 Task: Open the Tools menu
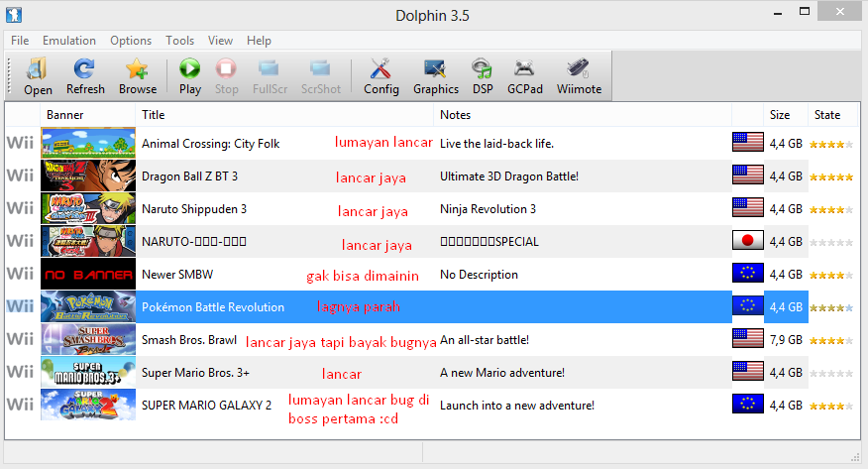[180, 41]
